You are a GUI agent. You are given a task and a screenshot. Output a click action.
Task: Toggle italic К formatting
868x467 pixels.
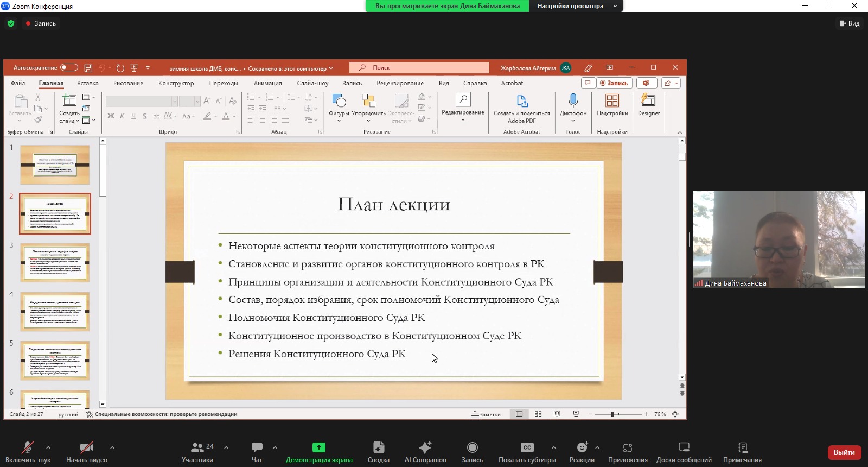coord(122,116)
